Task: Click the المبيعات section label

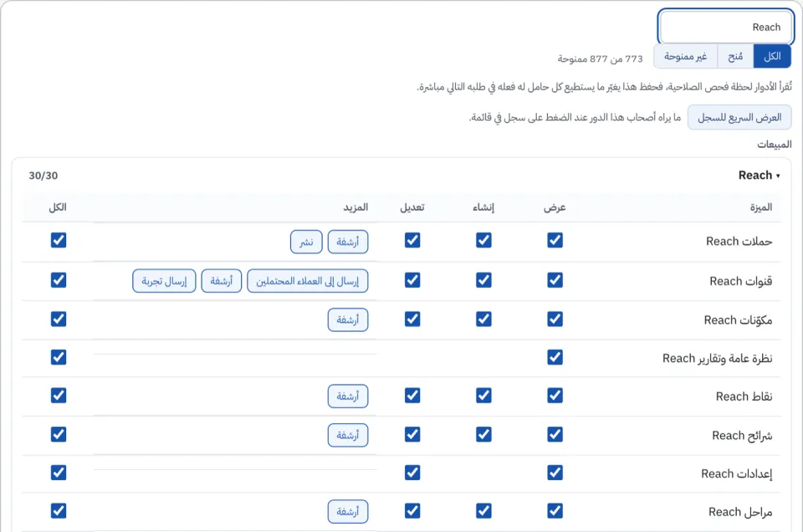Action: tap(775, 145)
